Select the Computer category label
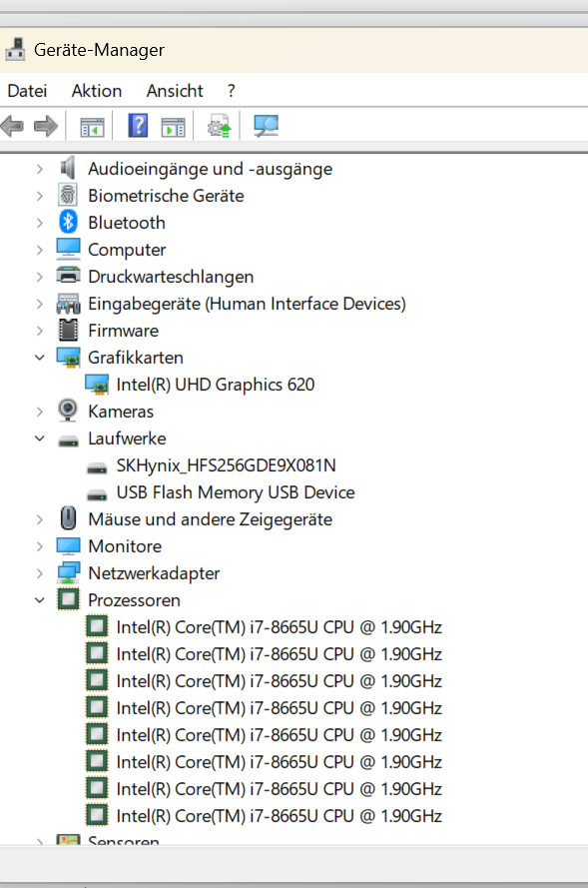This screenshot has height=888, width=588. (127, 250)
